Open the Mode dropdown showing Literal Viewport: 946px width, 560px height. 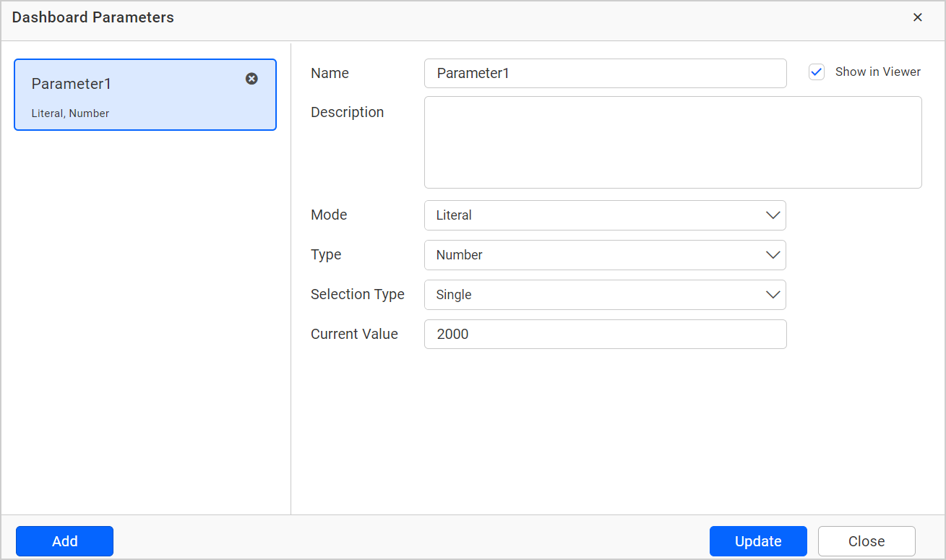click(605, 215)
